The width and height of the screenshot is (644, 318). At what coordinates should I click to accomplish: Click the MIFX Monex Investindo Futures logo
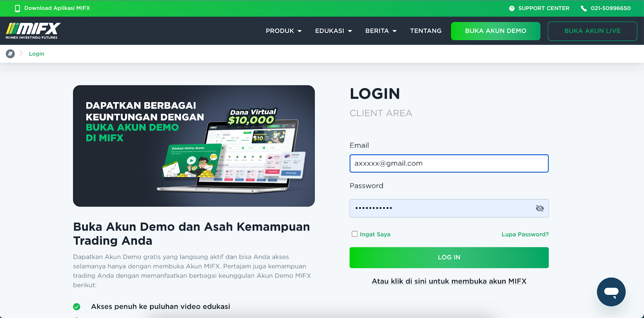33,31
